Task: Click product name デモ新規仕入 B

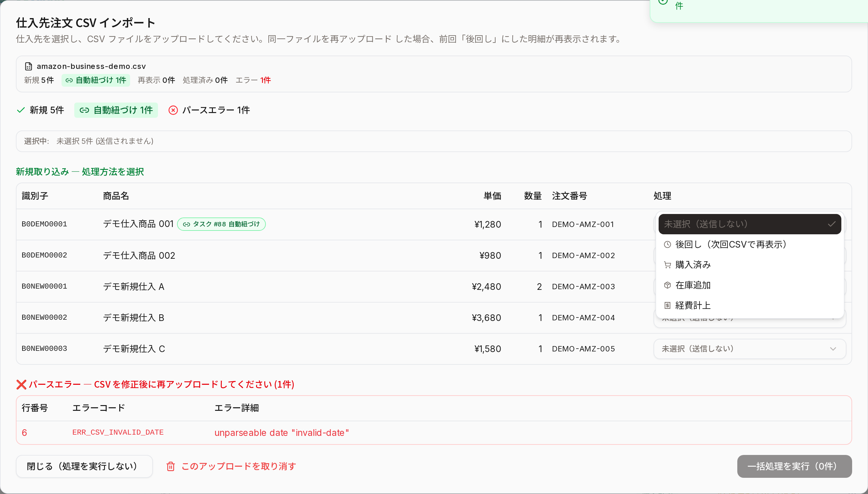Action: click(x=134, y=318)
